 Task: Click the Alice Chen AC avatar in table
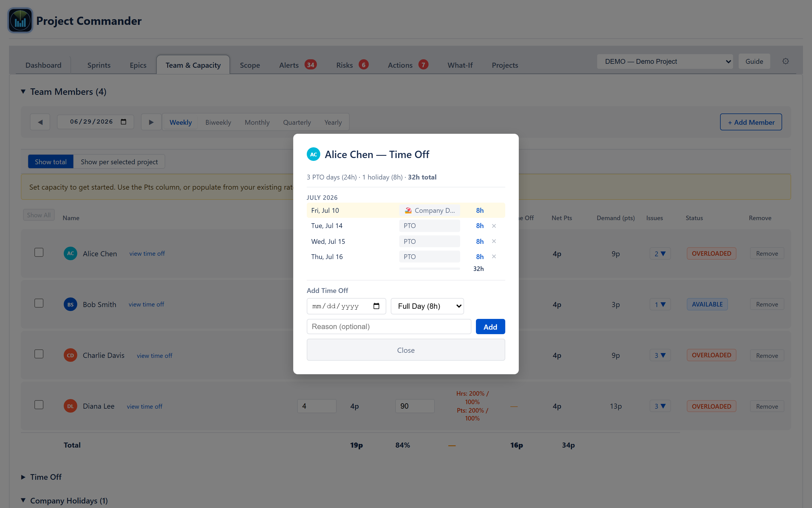point(70,253)
